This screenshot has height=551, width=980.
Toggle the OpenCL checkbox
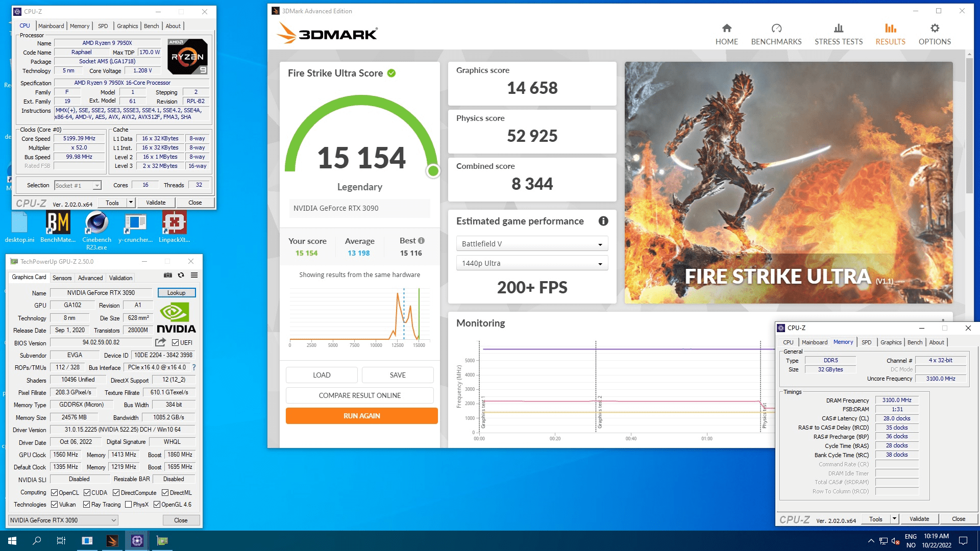(54, 493)
